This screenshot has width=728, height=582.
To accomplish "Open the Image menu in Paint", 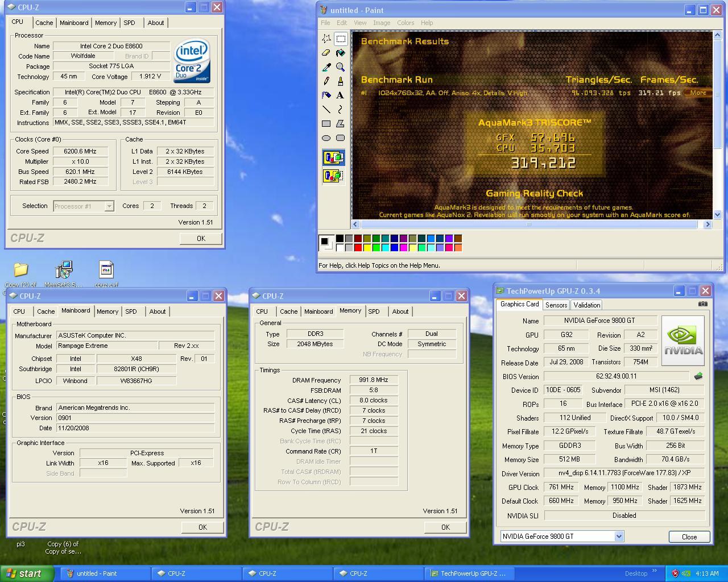I will [x=382, y=23].
